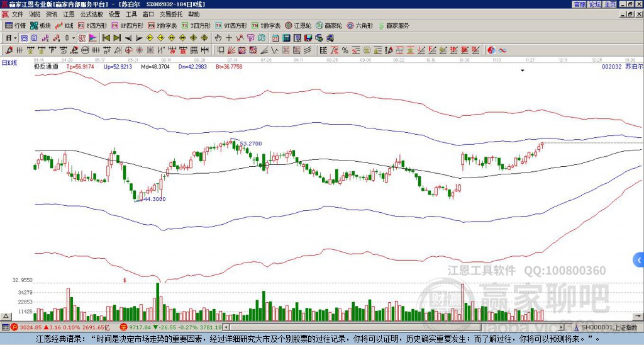The image size is (644, 345).
Task: Click the blue side arrow panel button
Action: tap(639, 259)
